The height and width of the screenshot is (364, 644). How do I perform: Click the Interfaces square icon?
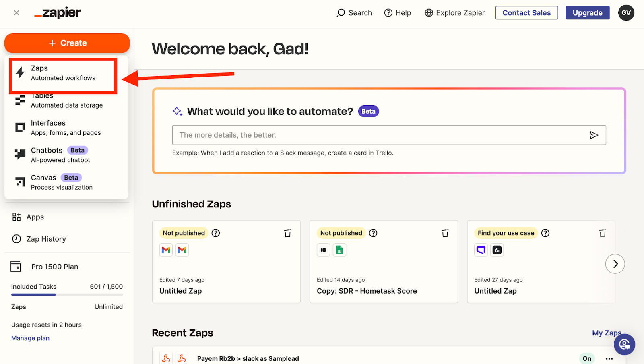[20, 128]
